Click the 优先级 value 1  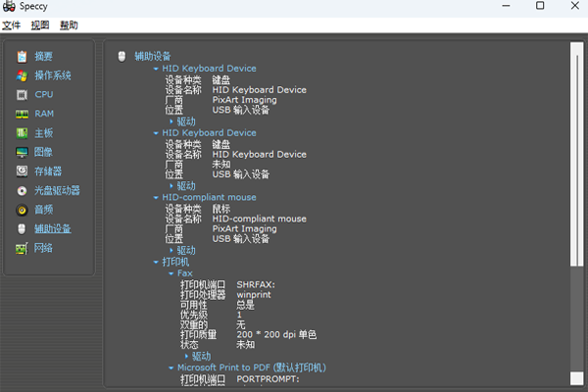pyautogui.click(x=239, y=316)
